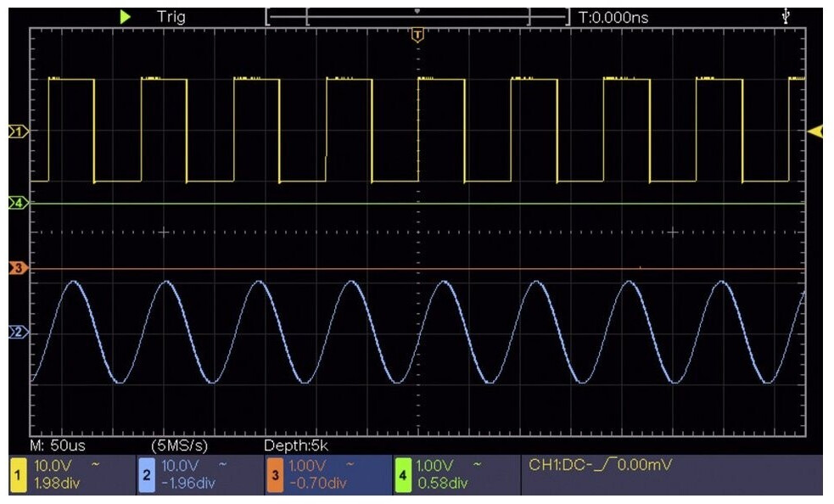The image size is (834, 504).
Task: Click the waveform memory position bar
Action: coord(417,16)
